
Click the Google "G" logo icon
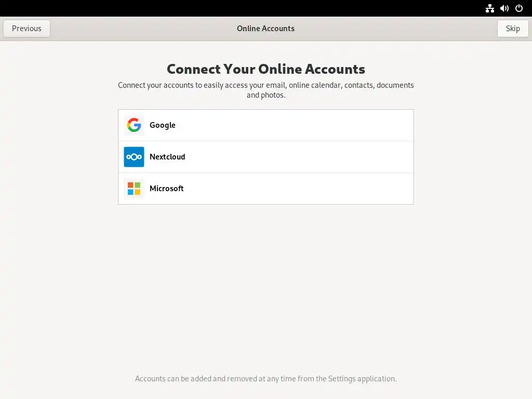coord(134,125)
